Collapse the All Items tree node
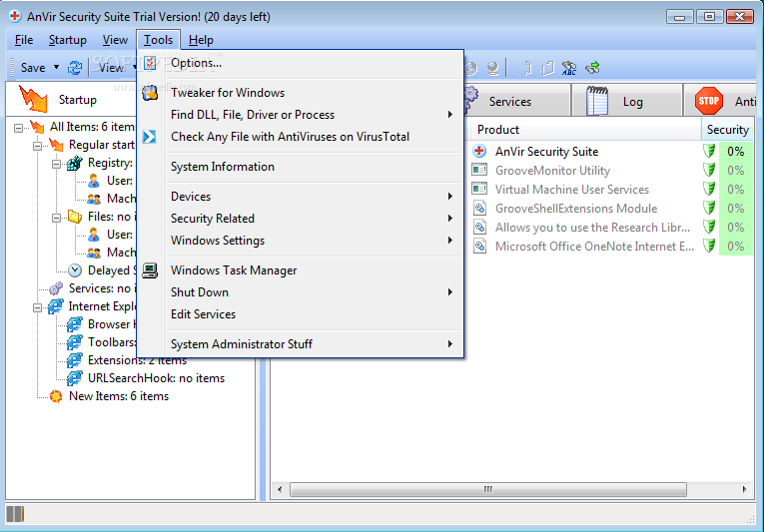The height and width of the screenshot is (532, 764). [x=19, y=128]
